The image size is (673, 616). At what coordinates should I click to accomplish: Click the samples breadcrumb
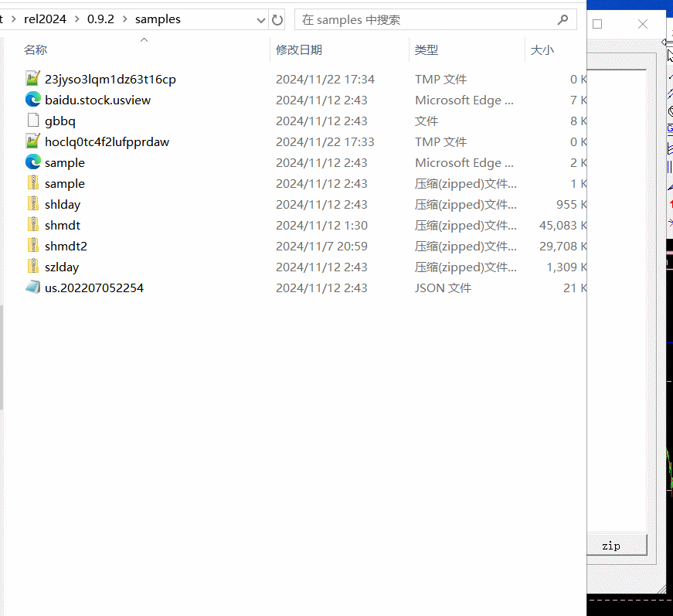click(x=158, y=19)
